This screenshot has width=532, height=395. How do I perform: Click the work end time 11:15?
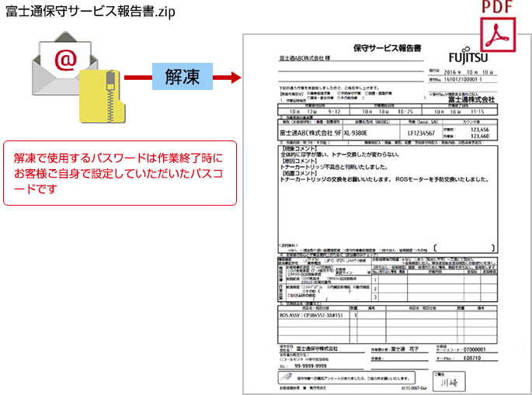pyautogui.click(x=477, y=112)
